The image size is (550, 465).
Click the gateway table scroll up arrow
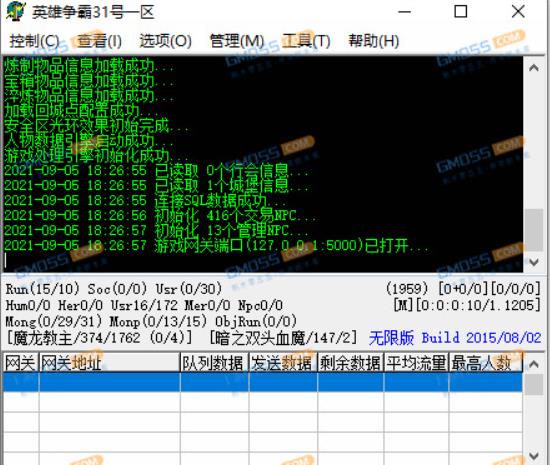tap(534, 364)
